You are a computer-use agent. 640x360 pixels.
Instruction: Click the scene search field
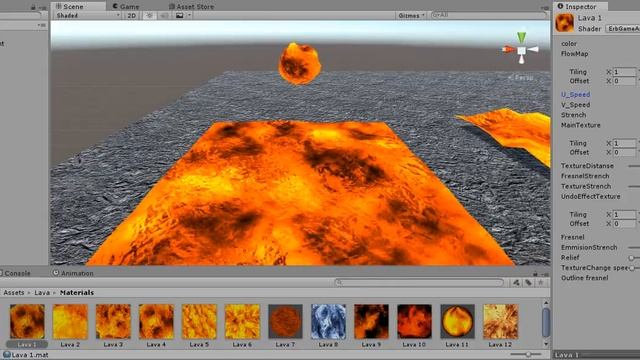pos(489,15)
